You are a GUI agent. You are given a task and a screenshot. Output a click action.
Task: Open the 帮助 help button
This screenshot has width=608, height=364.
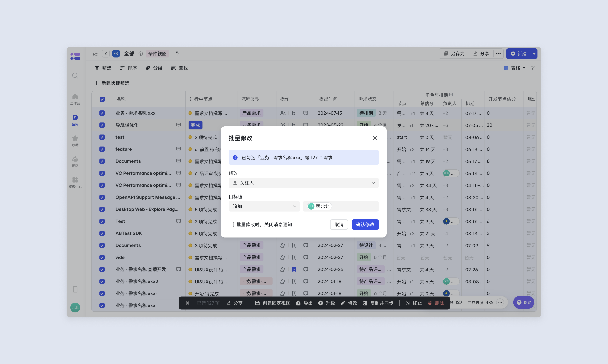pyautogui.click(x=524, y=302)
